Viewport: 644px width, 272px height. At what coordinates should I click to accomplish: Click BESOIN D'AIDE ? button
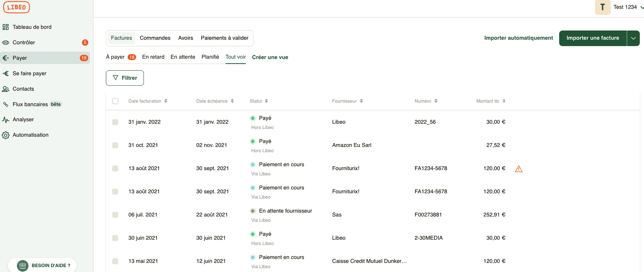(42, 265)
